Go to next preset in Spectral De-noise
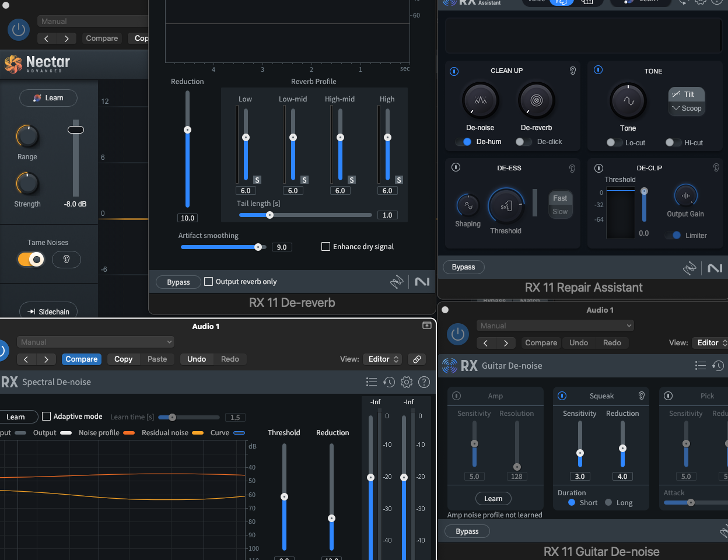Image resolution: width=728 pixels, height=560 pixels. pyautogui.click(x=46, y=359)
